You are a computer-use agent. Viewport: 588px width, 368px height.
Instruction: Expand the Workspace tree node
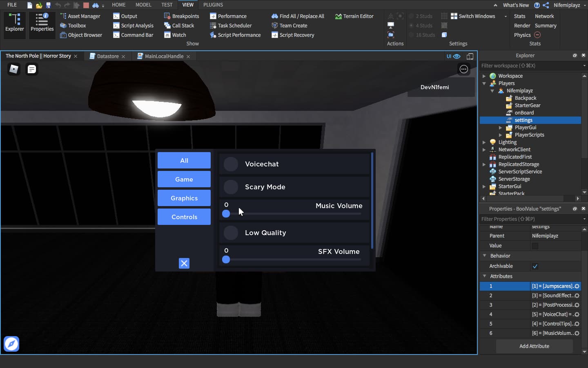484,76
